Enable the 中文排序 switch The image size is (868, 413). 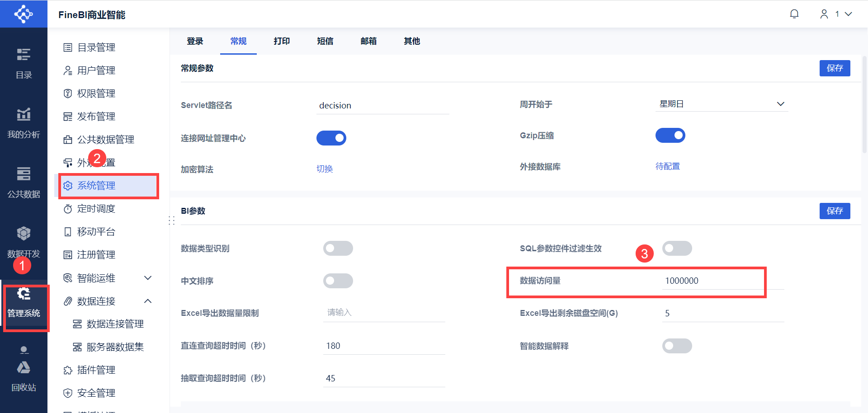(x=338, y=281)
